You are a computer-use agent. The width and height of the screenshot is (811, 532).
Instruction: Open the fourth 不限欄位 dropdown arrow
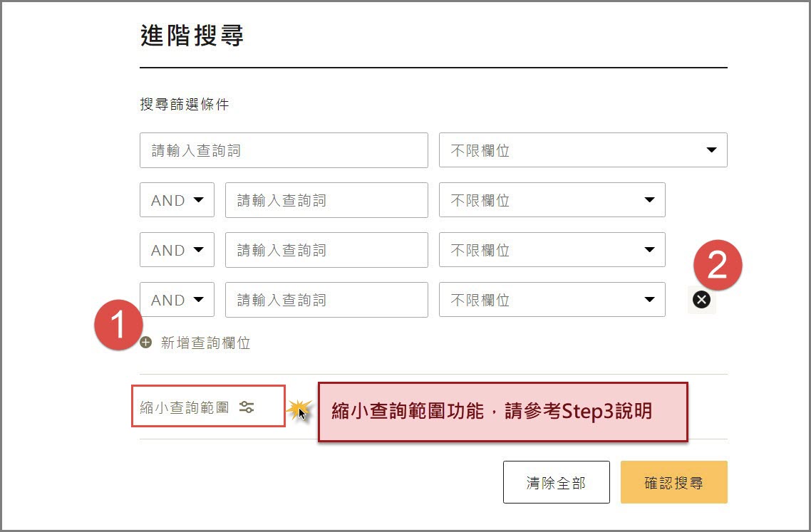click(x=649, y=300)
